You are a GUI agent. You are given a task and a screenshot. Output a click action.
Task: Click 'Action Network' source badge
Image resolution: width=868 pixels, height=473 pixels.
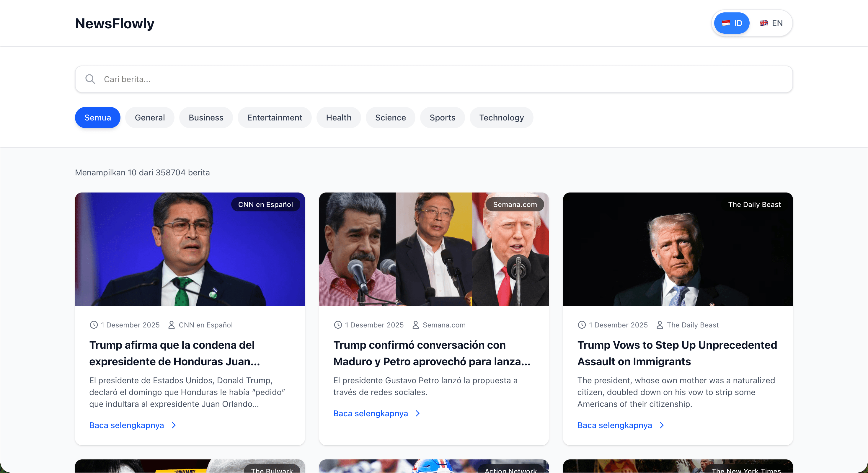[511, 469]
